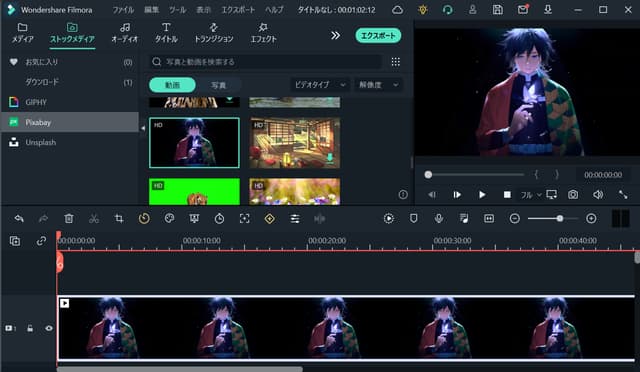Open the audio mixer icon
This screenshot has height=372, width=640.
464,219
